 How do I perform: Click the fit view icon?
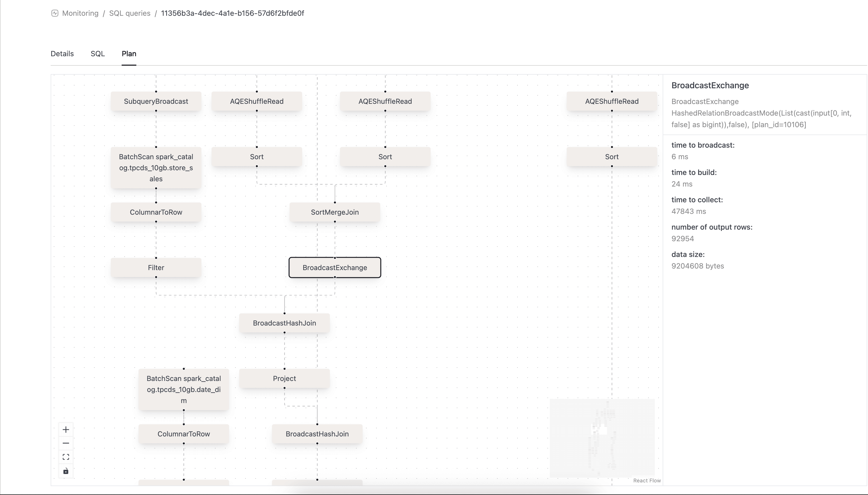(66, 457)
